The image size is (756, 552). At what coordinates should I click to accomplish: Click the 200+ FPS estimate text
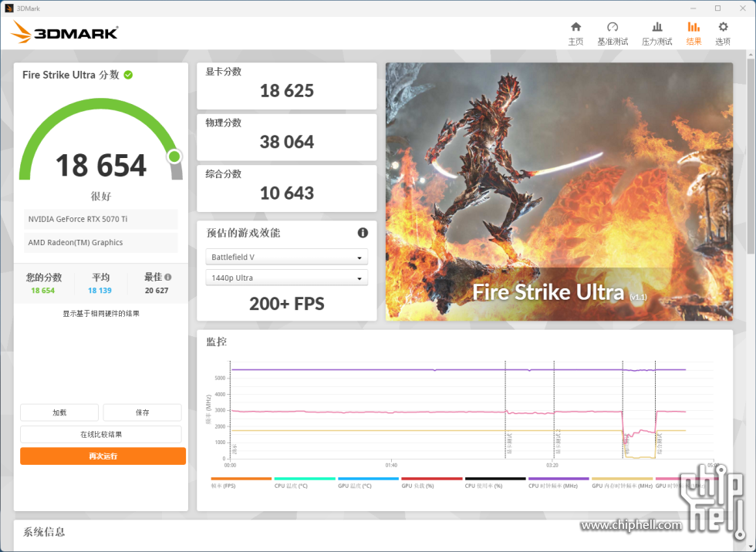coord(286,304)
